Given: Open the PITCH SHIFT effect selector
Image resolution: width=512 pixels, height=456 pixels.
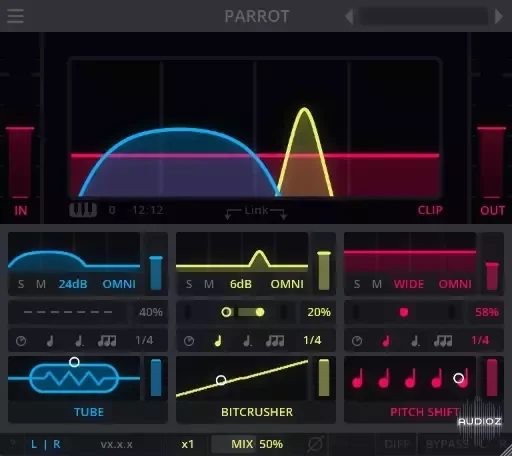Looking at the screenshot, I should pyautogui.click(x=424, y=412).
